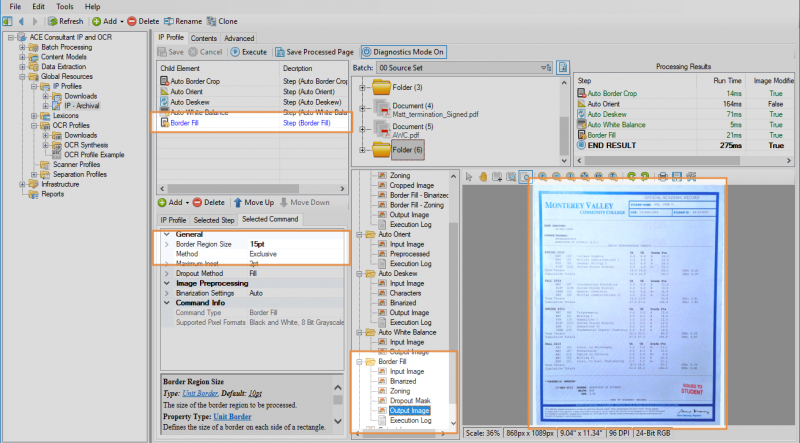Image resolution: width=800 pixels, height=443 pixels.
Task: Expand the Dropout Method property
Action: pos(167,274)
